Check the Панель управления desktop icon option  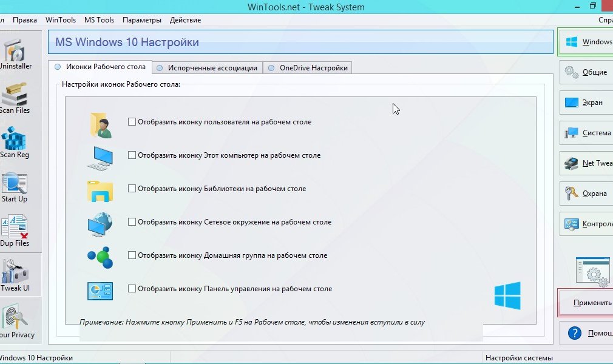[x=132, y=288]
